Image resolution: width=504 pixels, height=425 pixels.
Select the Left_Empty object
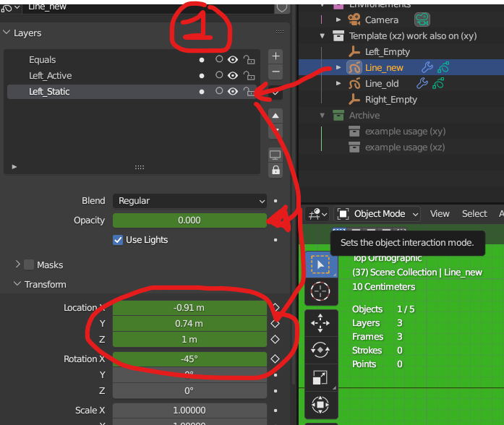pos(388,52)
